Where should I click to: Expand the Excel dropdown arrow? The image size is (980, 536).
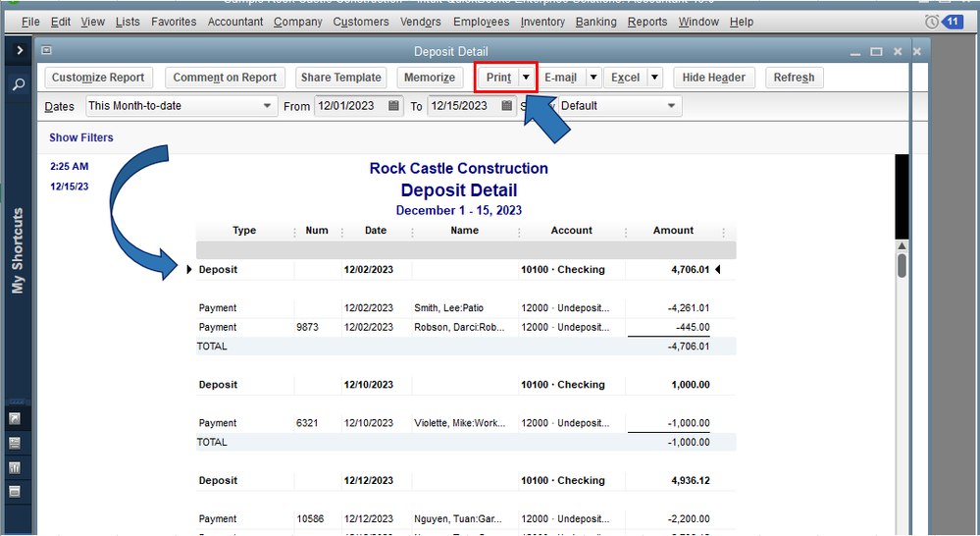[x=654, y=78]
